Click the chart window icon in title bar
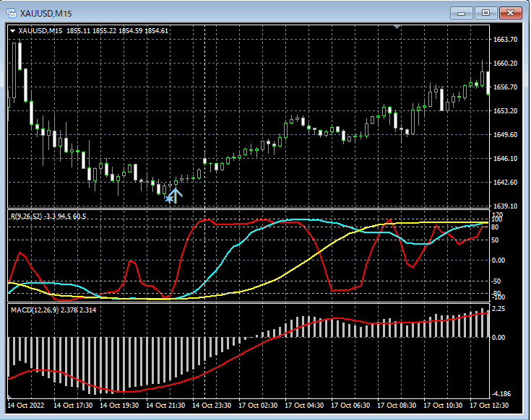This screenshot has width=531, height=420. 12,14
